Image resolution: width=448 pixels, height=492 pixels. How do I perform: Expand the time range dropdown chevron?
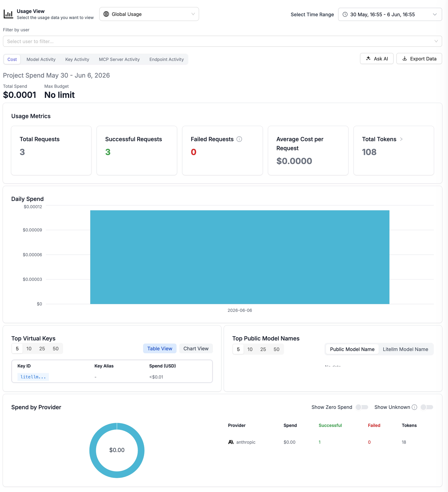(x=435, y=14)
